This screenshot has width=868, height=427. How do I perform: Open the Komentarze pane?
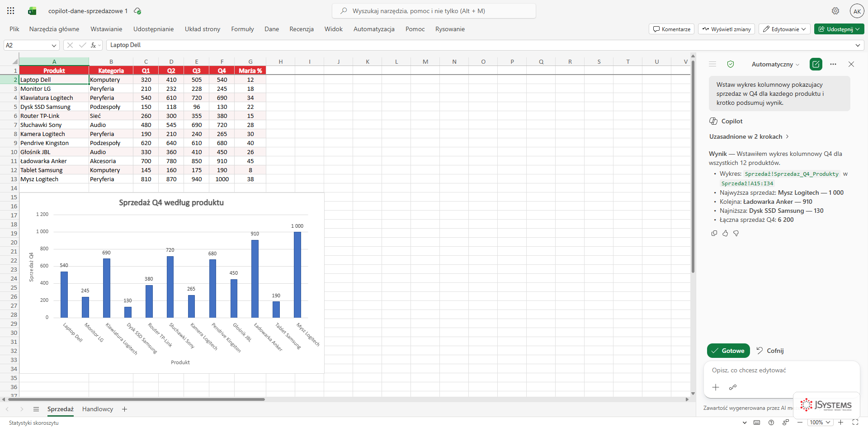tap(671, 29)
